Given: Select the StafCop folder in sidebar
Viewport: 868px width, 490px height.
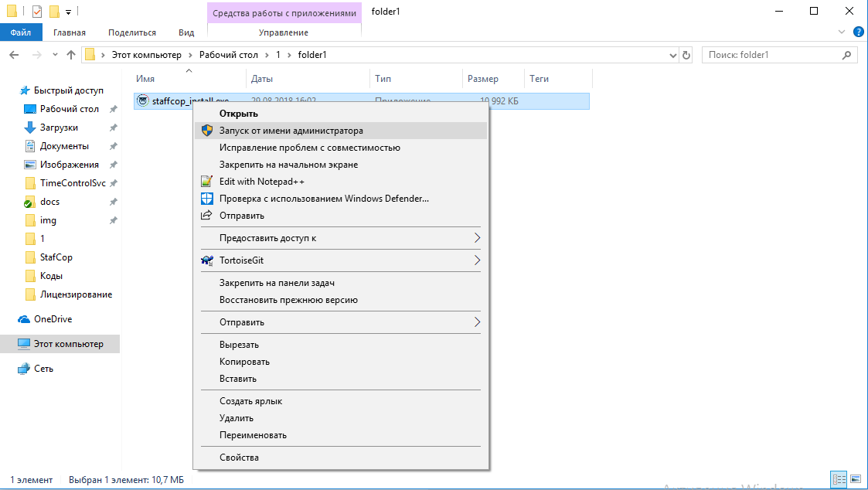Looking at the screenshot, I should (x=56, y=257).
